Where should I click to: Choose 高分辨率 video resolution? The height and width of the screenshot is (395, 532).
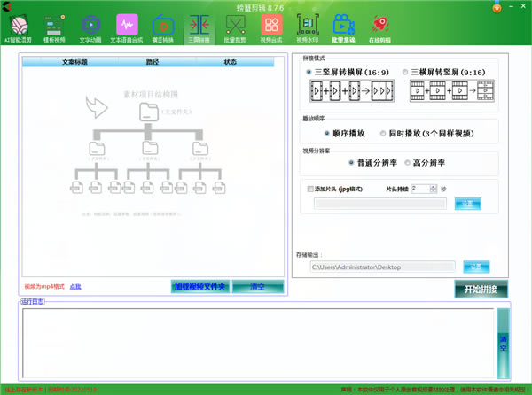pos(406,163)
